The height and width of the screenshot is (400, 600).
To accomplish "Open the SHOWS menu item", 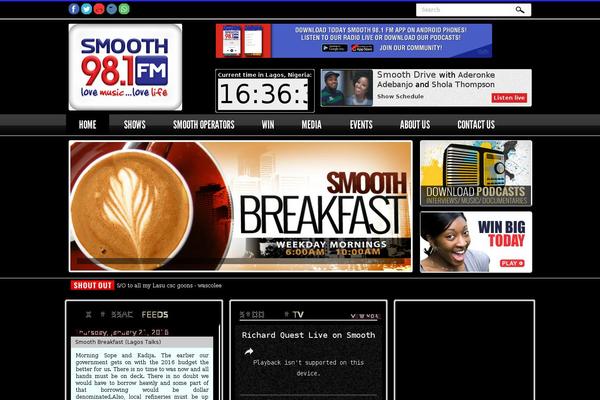I will (135, 125).
